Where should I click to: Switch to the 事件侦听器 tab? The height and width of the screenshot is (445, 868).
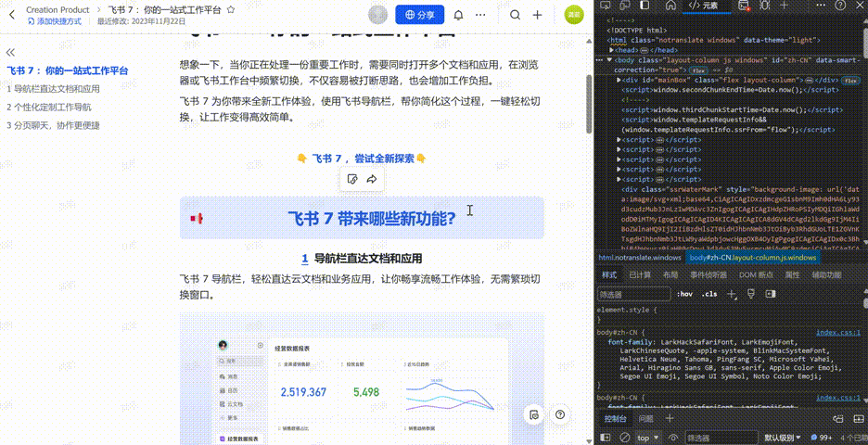709,274
